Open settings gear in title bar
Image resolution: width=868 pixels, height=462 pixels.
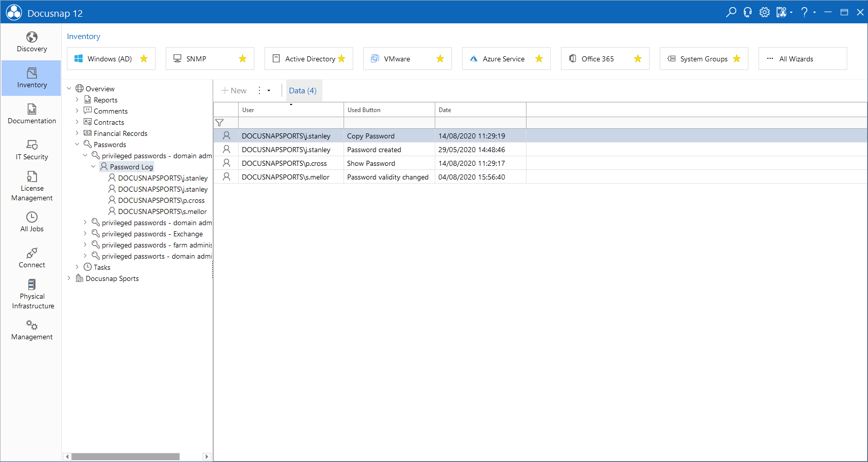click(764, 12)
